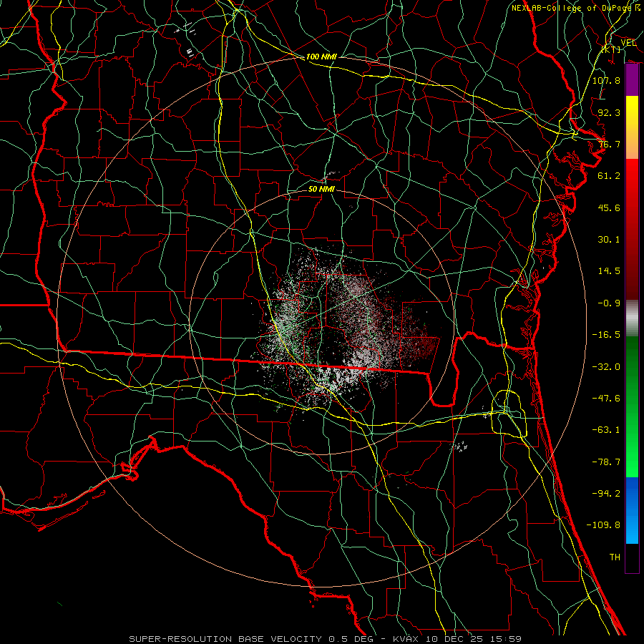Select the -78.7 value on velocity scale
This screenshot has height=644, width=644.
click(606, 462)
